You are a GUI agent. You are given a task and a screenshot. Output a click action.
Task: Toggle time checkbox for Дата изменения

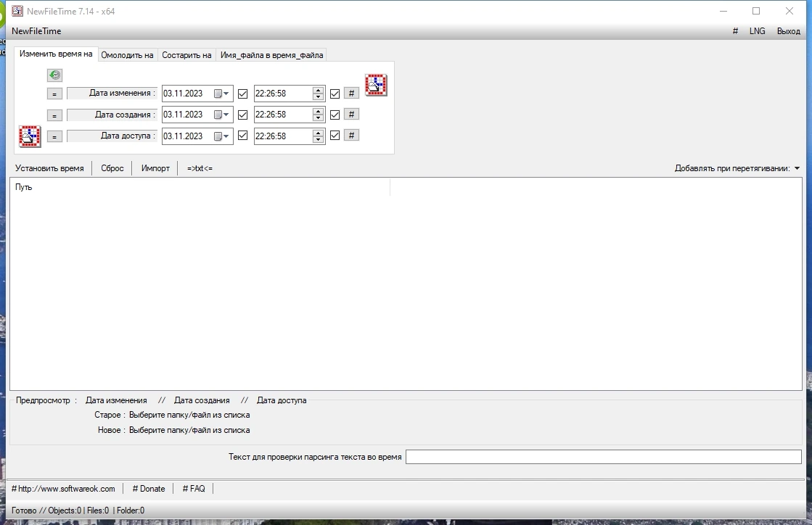point(335,94)
